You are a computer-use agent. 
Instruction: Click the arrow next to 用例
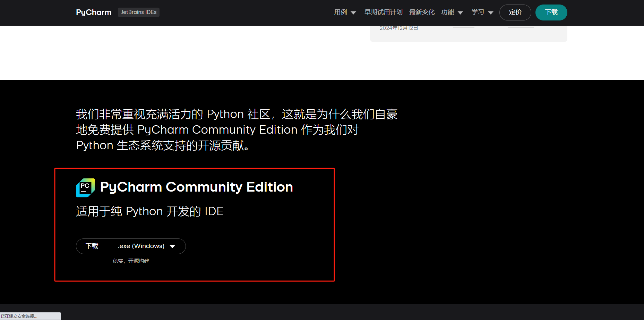point(353,13)
